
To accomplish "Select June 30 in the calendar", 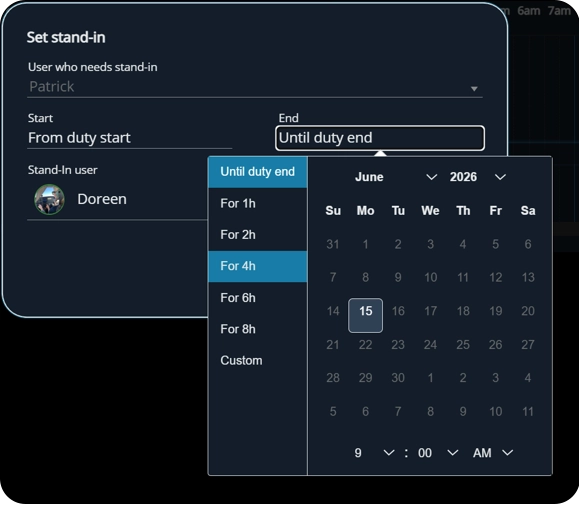I will [398, 378].
